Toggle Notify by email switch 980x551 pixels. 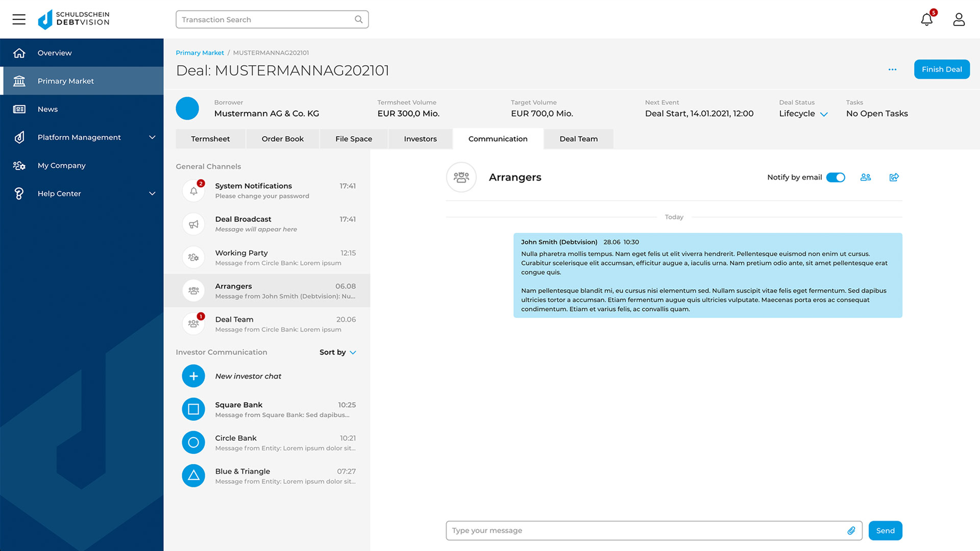[836, 178]
